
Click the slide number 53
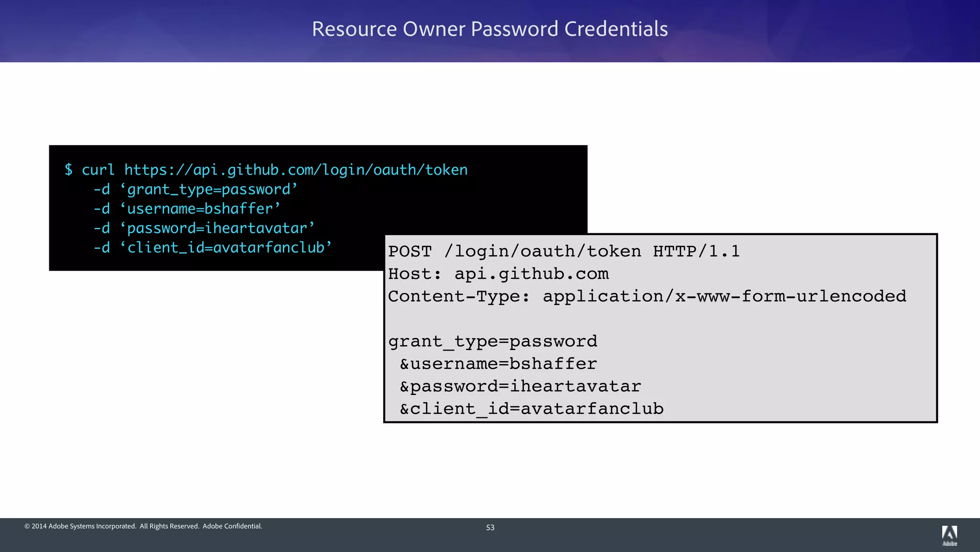pyautogui.click(x=490, y=528)
